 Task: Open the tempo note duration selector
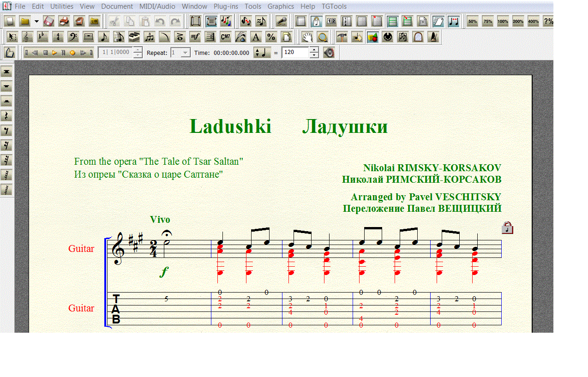[x=263, y=53]
